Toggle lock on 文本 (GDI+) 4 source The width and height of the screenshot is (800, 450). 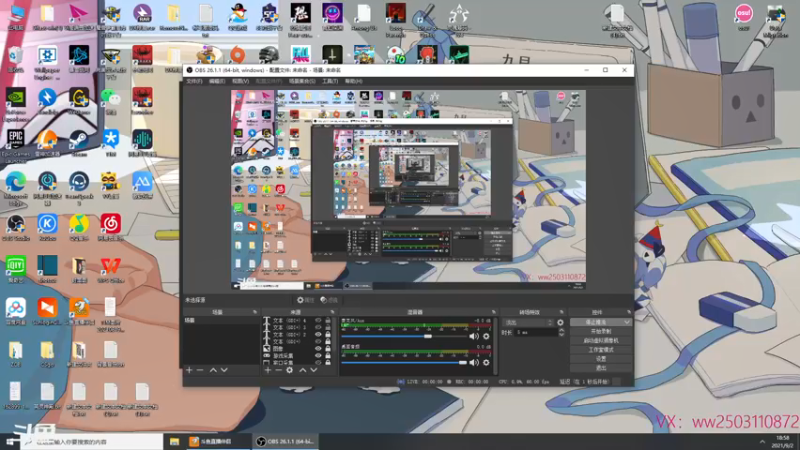tap(328, 320)
